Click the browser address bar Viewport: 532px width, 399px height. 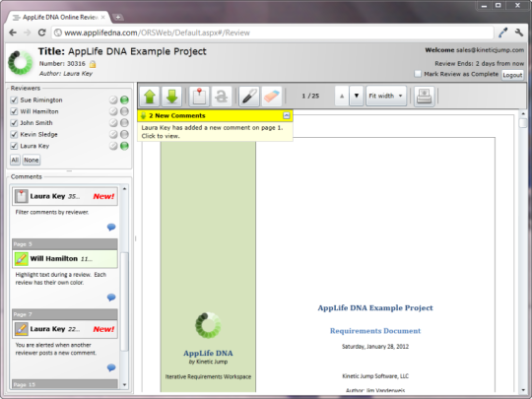pos(273,33)
